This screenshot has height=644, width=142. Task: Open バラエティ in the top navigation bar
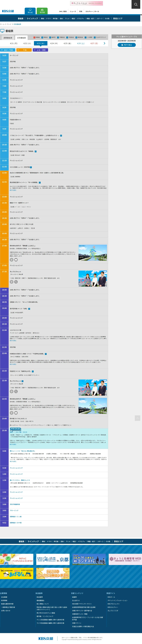(x=81, y=18)
